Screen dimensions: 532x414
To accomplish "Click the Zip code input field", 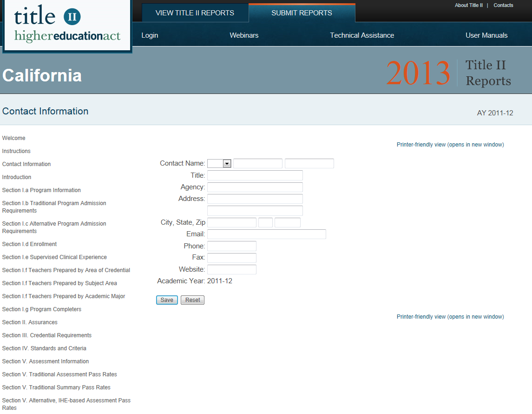I will tap(288, 222).
